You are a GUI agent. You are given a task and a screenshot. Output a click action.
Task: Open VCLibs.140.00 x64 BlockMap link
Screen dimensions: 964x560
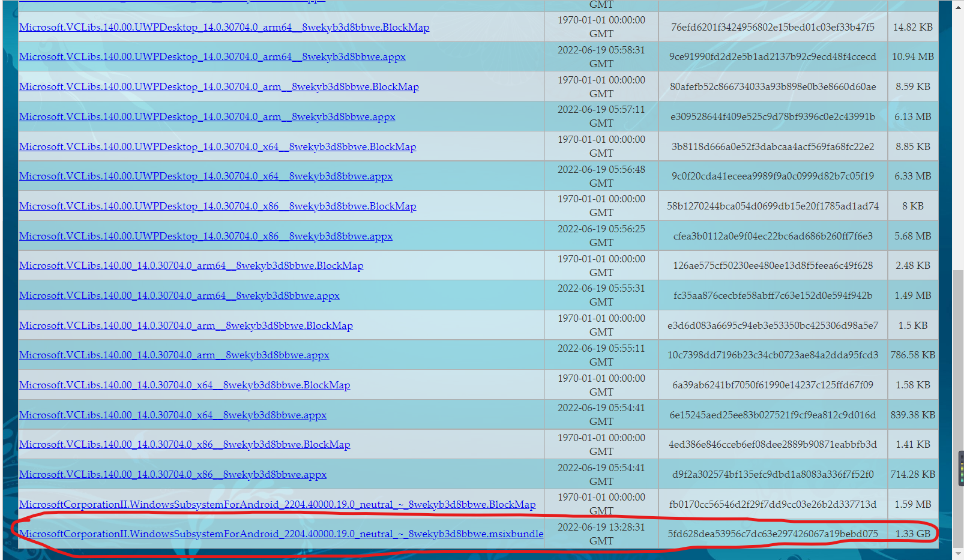tap(185, 385)
